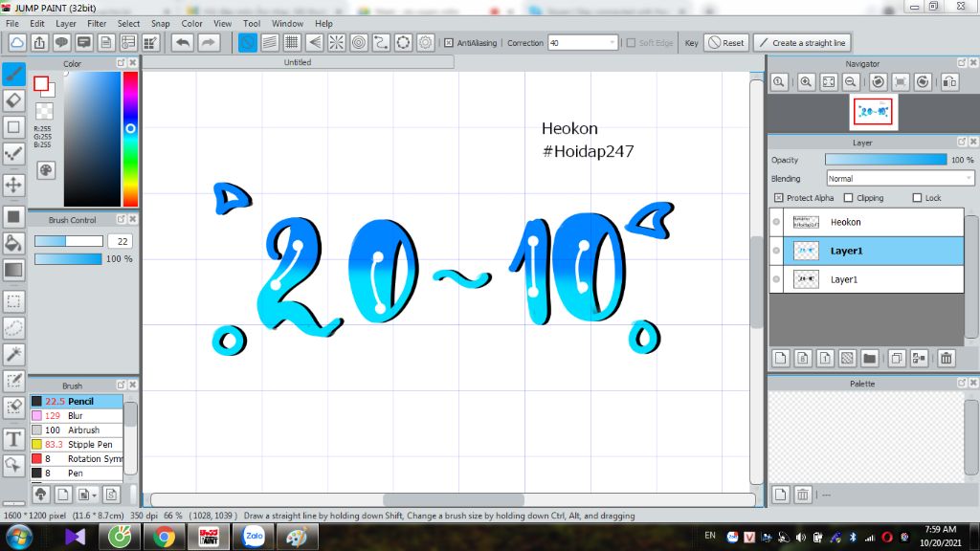
Task: Open the Snap menu
Action: pos(160,23)
